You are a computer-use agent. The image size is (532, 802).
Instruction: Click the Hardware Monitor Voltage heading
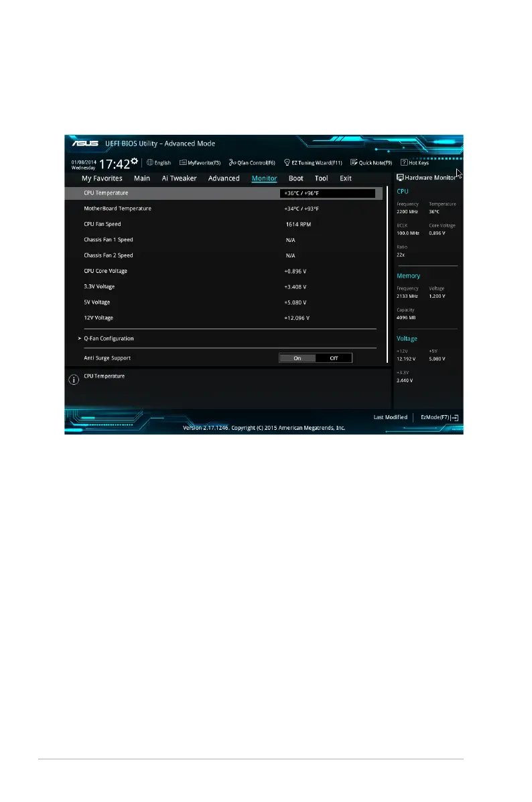[407, 339]
